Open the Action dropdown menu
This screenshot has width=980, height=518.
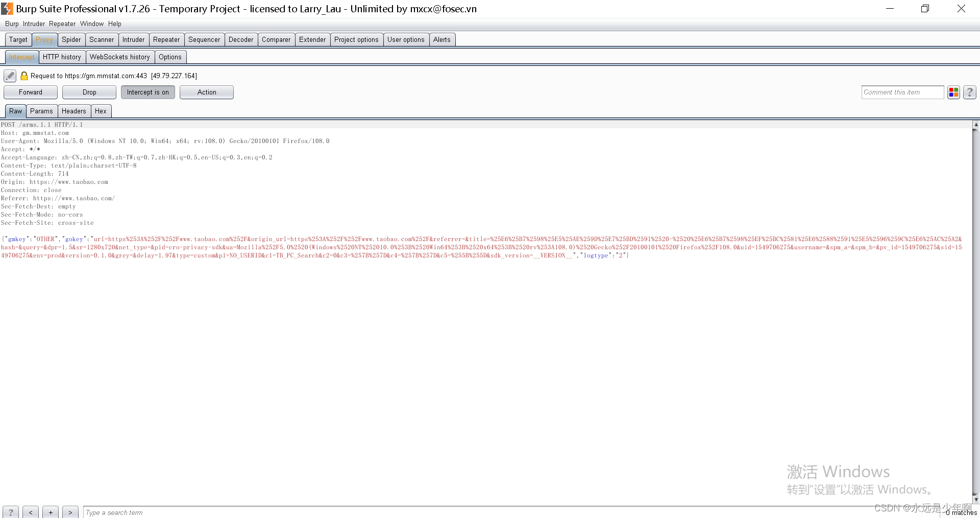point(207,92)
